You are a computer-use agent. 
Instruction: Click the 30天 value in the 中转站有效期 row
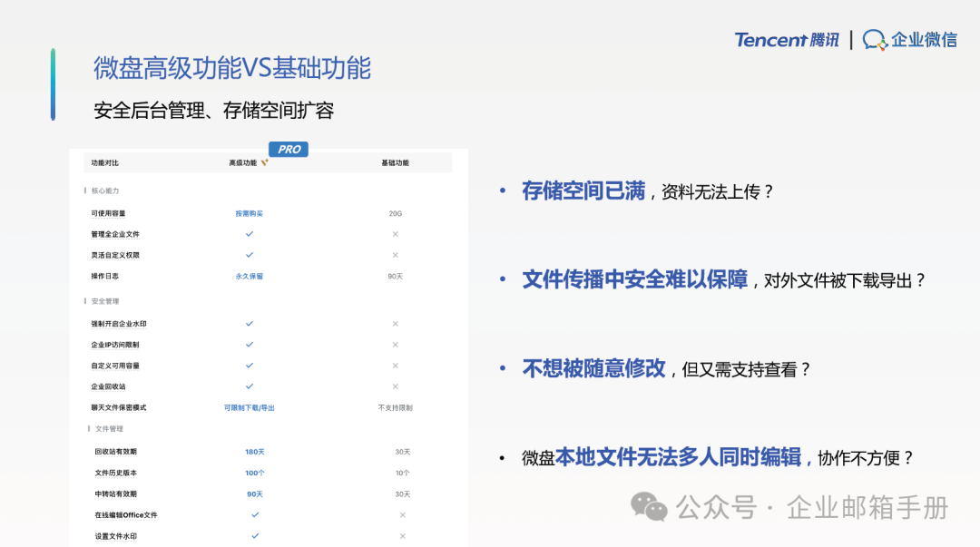(x=403, y=493)
